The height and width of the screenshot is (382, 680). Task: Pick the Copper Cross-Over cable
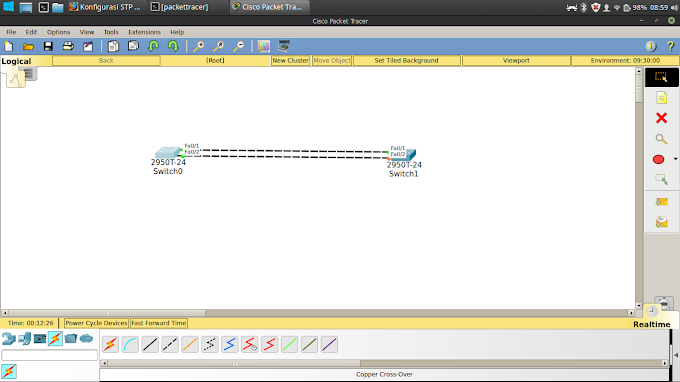click(170, 345)
